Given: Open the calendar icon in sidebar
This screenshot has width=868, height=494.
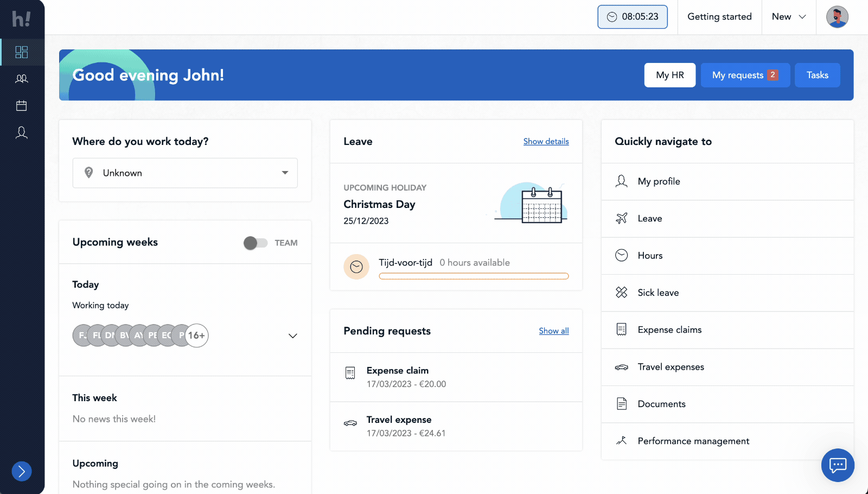Looking at the screenshot, I should (x=22, y=105).
